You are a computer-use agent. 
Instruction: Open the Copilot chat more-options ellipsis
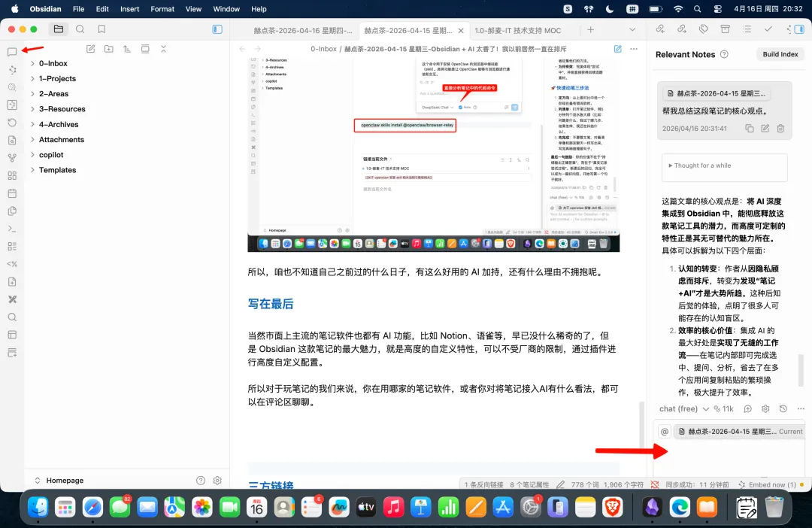click(801, 409)
